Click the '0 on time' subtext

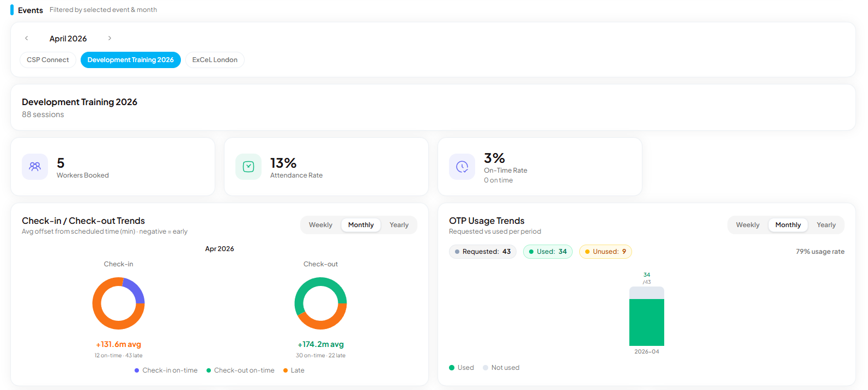498,180
